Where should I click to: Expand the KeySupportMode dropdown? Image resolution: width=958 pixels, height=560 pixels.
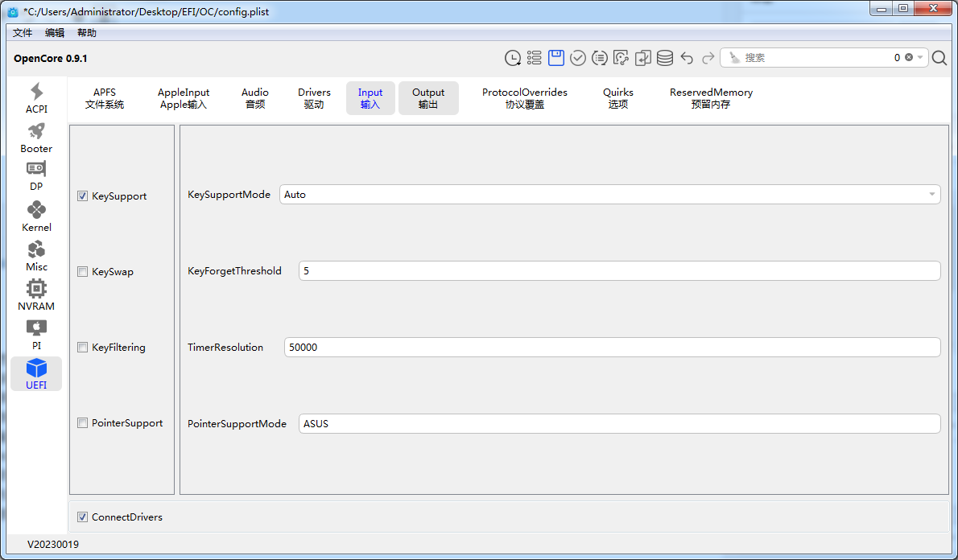[x=931, y=195]
